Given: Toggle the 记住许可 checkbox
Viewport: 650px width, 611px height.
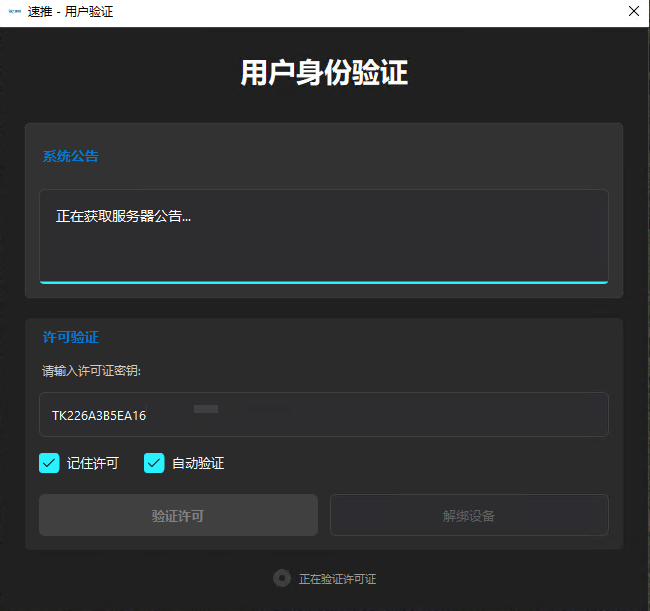Looking at the screenshot, I should coord(50,463).
